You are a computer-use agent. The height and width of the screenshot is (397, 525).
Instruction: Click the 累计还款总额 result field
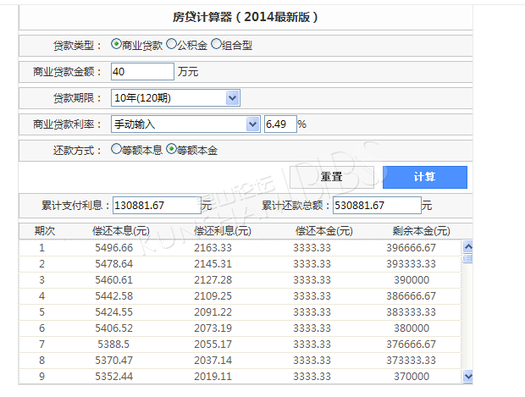[377, 205]
